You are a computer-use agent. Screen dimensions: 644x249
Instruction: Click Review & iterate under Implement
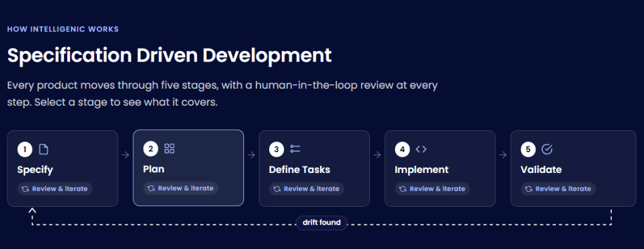tap(433, 189)
